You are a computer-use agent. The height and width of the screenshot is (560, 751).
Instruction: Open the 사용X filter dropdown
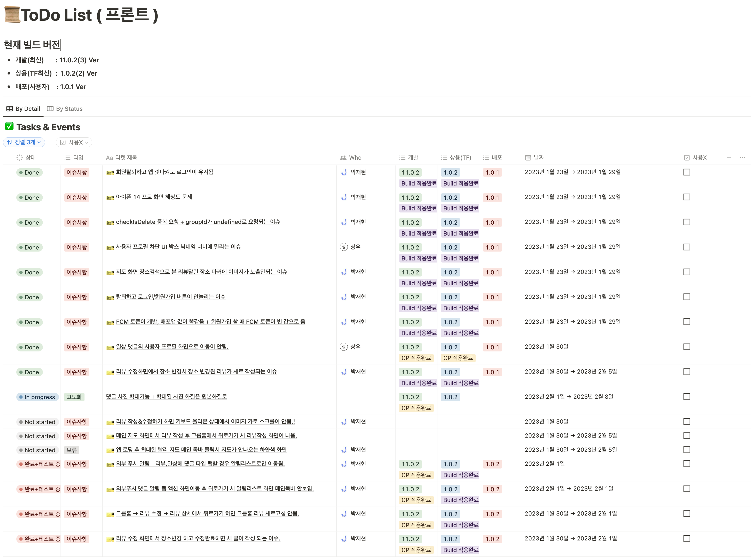[x=74, y=142]
